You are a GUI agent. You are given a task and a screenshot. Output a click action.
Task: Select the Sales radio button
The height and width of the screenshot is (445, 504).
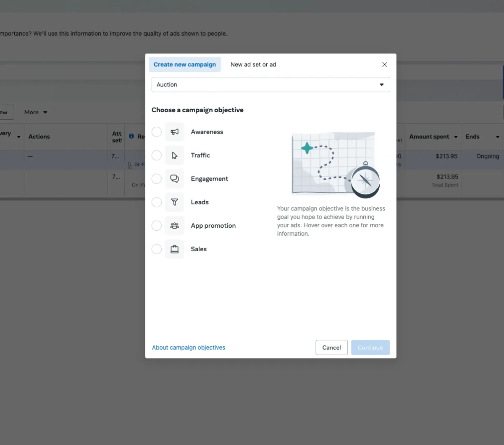coord(157,249)
